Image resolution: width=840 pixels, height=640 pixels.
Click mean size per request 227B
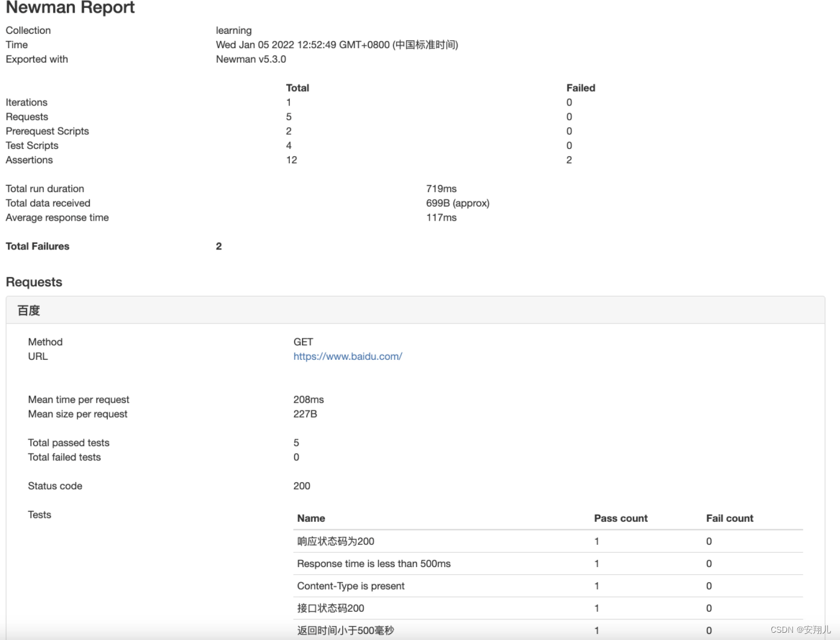click(305, 414)
